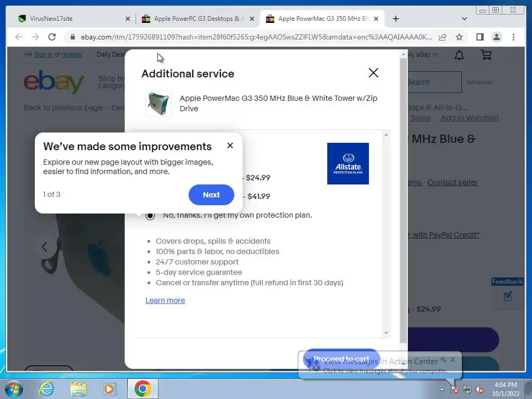Click the Allstate Protection Plans logo
The height and width of the screenshot is (399, 532).
point(348,164)
